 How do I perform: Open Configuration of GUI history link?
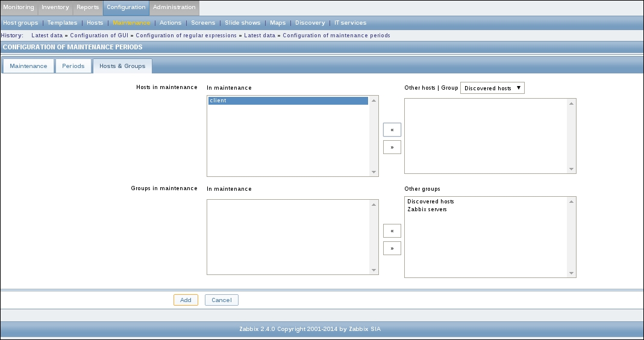(x=102, y=36)
